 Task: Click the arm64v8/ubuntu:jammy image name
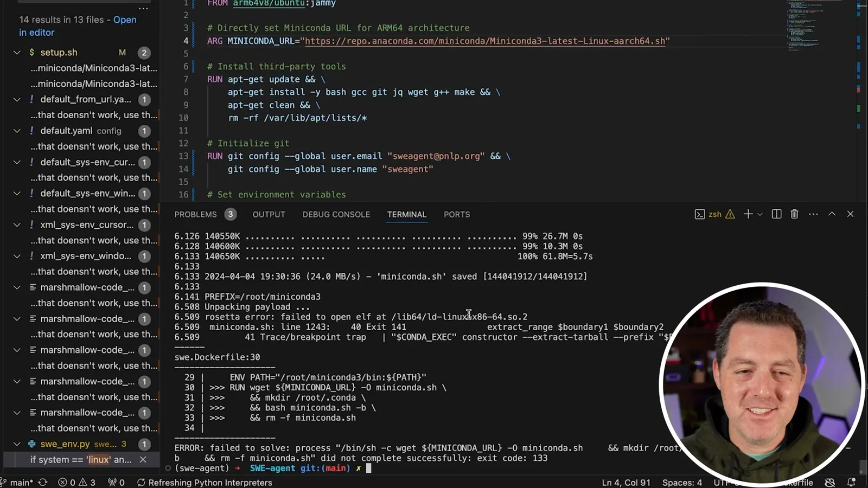[284, 4]
